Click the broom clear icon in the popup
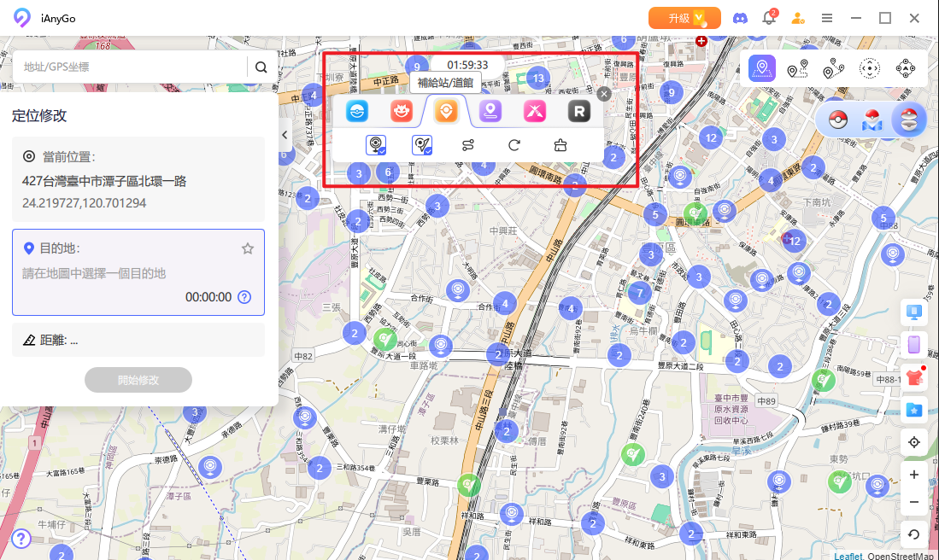 (560, 145)
